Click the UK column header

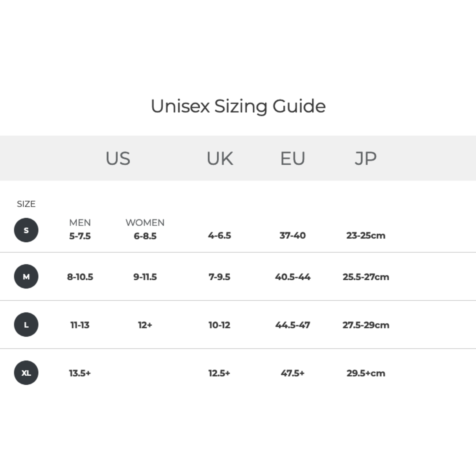click(x=220, y=158)
